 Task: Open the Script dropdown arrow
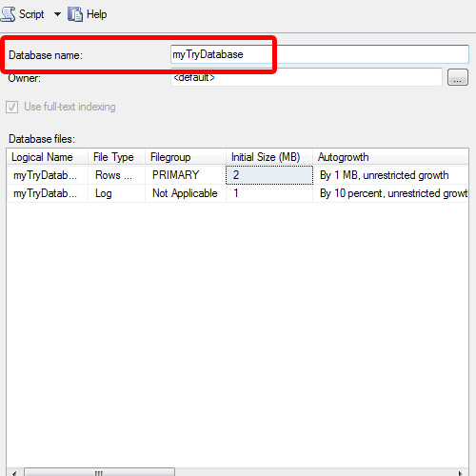click(57, 14)
